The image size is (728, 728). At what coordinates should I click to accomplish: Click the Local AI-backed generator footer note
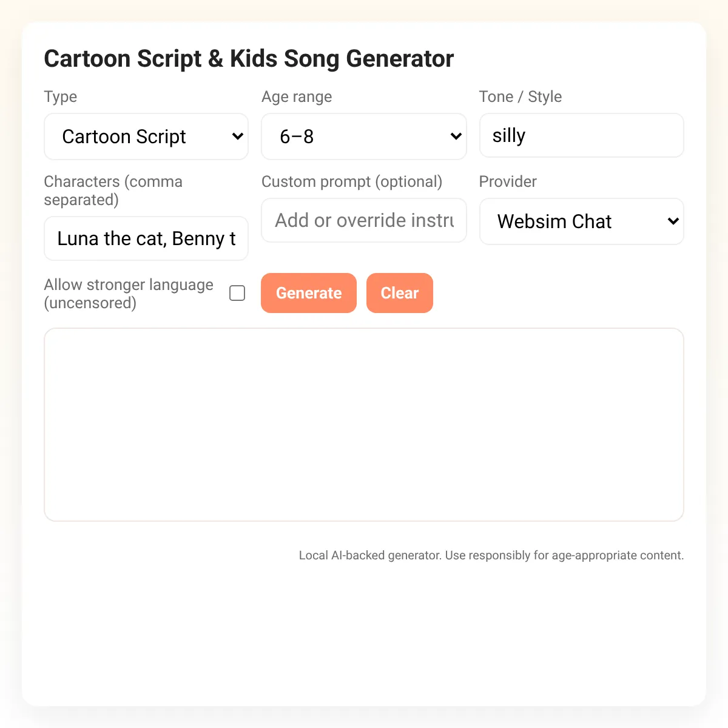tap(491, 555)
